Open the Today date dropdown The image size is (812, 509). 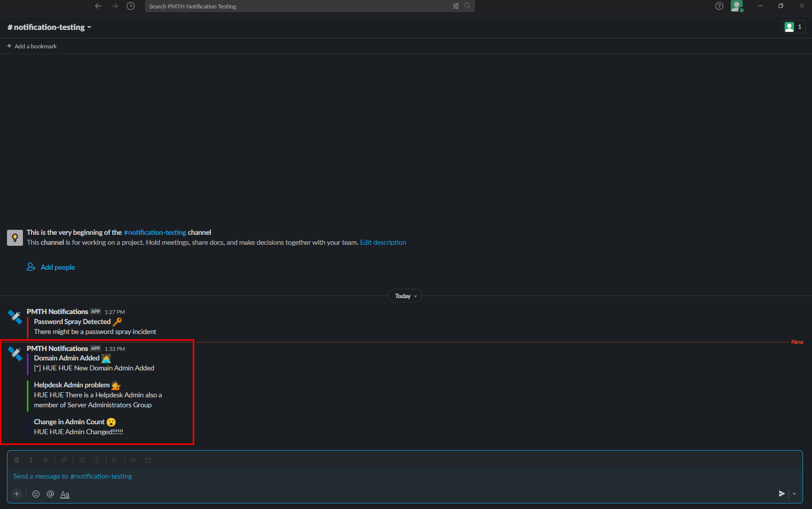[405, 296]
